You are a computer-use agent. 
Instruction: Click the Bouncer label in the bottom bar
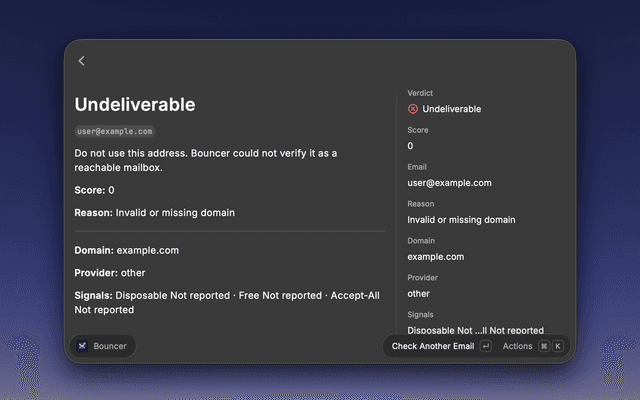pyautogui.click(x=110, y=346)
